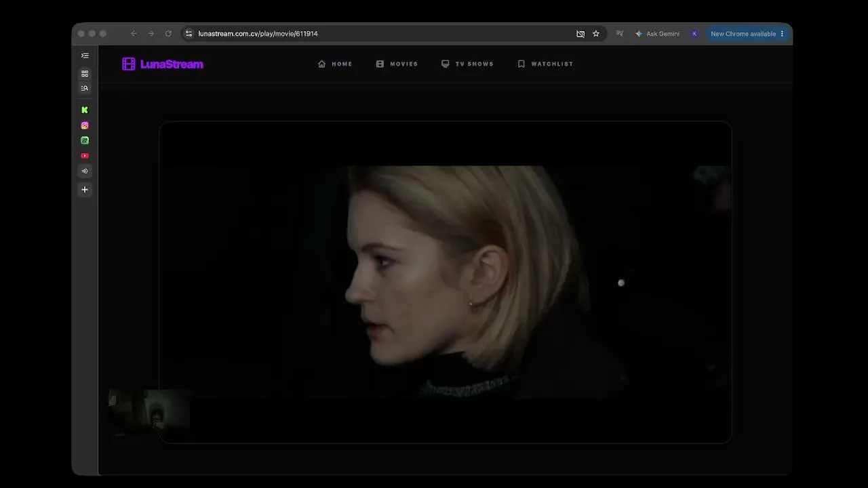Open the MOVIES nav item
Screen dimensions: 868x488
[397, 64]
